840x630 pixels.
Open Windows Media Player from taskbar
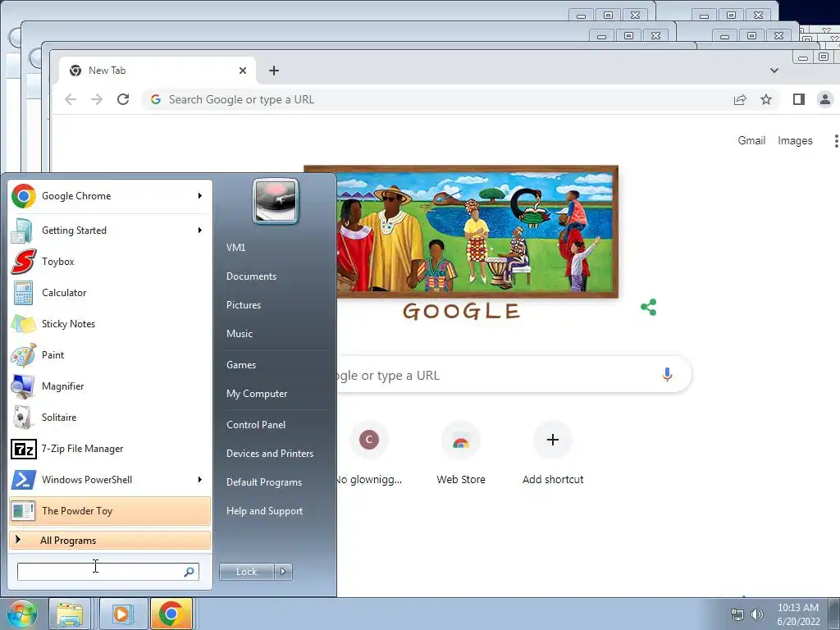pos(121,614)
